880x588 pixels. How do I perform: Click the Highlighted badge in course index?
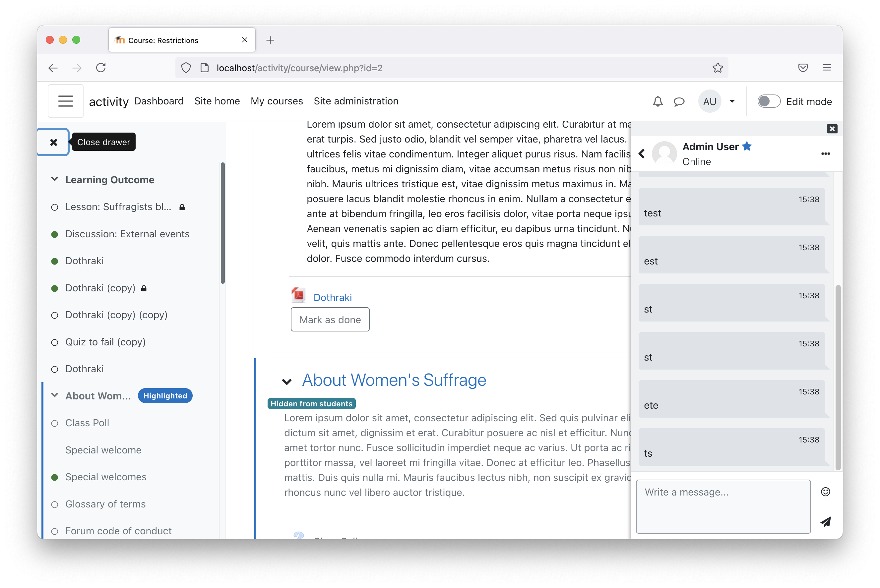pyautogui.click(x=165, y=396)
